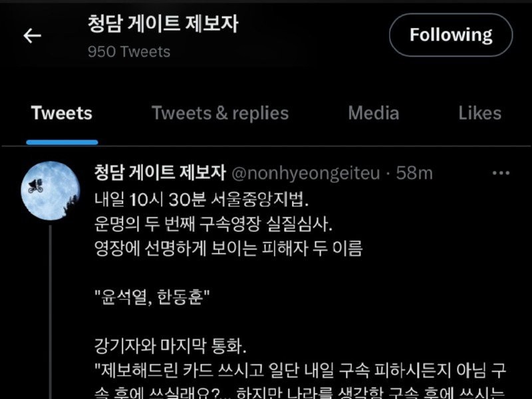The width and height of the screenshot is (532, 399).
Task: Toggle the Following button
Action: pyautogui.click(x=451, y=35)
